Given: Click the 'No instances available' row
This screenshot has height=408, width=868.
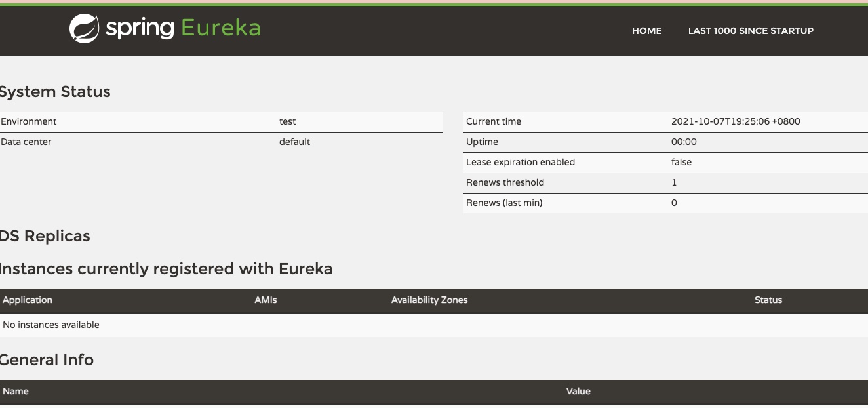Looking at the screenshot, I should pyautogui.click(x=51, y=325).
